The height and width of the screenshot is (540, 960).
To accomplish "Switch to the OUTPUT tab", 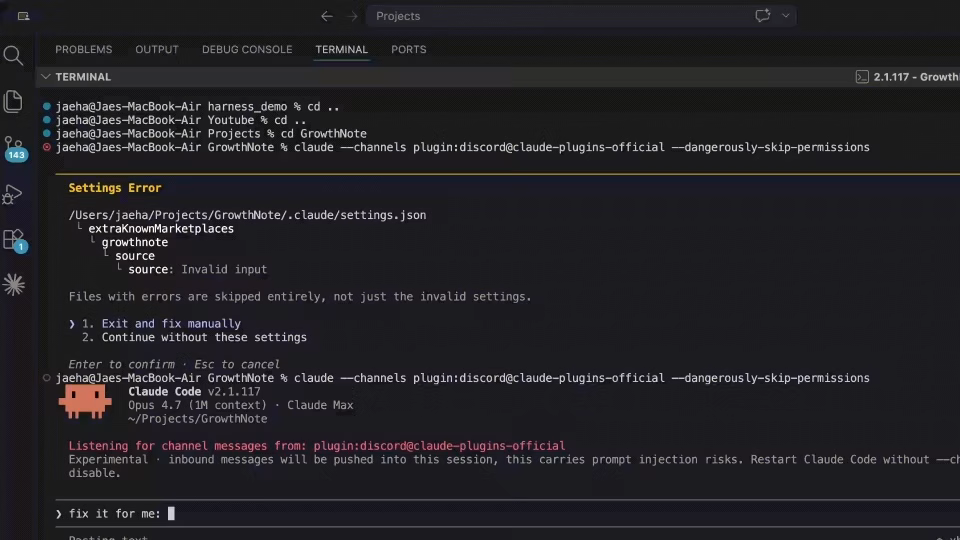I will point(157,50).
